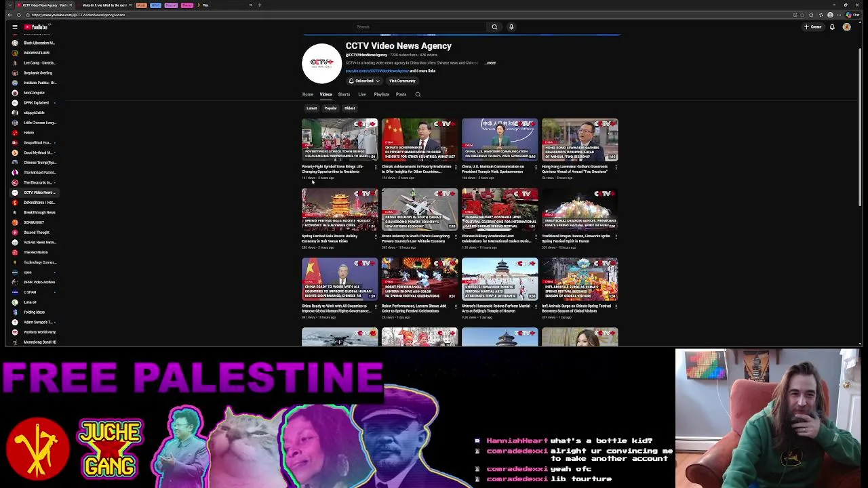The height and width of the screenshot is (488, 868).
Task: Open a new browser tab with the plus icon
Action: pyautogui.click(x=259, y=5)
